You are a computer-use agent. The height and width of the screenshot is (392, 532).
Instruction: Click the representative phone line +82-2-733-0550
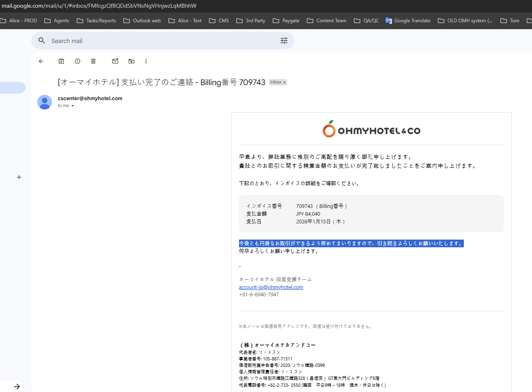(312, 385)
